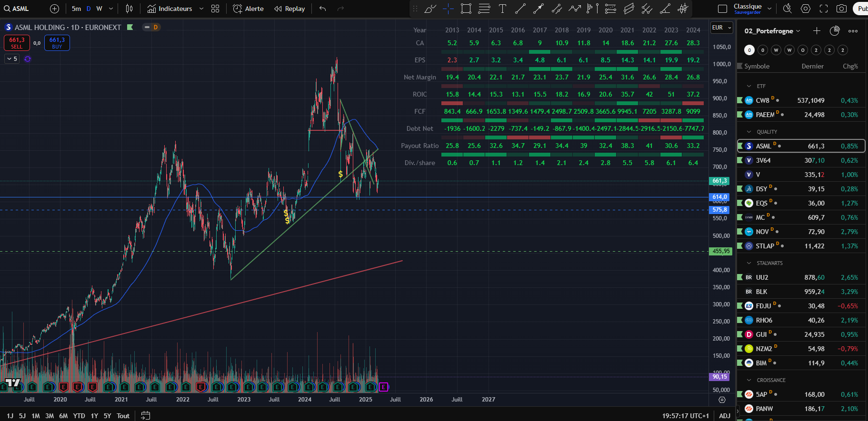Collapse the CROISSANCE watchlist section
This screenshot has height=421, width=868.
[x=749, y=380]
